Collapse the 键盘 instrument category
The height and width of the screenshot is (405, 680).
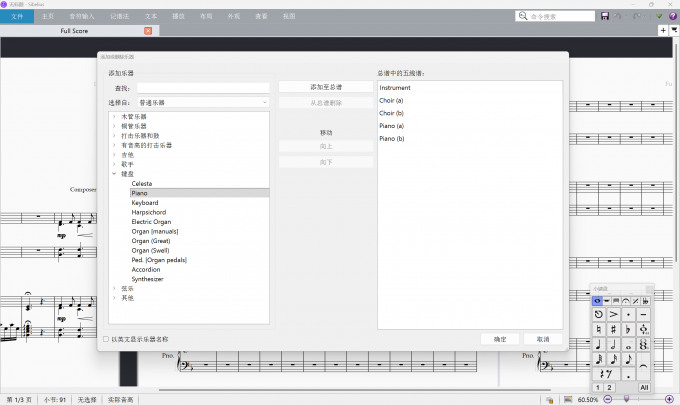tap(115, 173)
